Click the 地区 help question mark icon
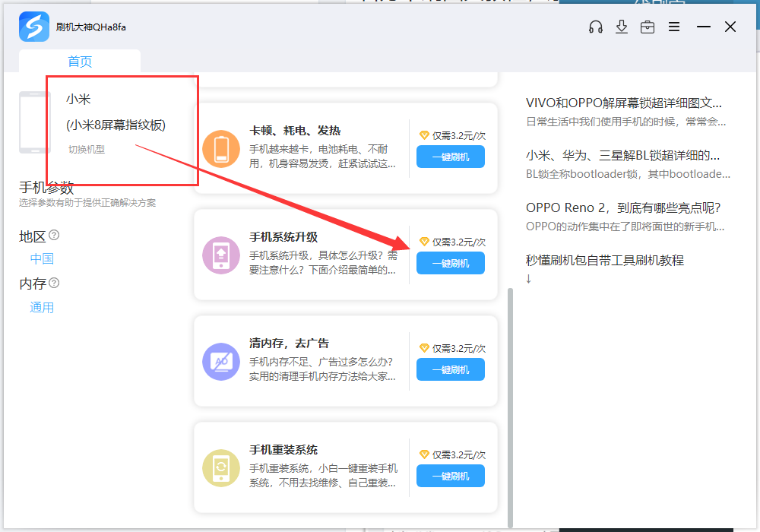Image resolution: width=760 pixels, height=532 pixels. (x=54, y=235)
